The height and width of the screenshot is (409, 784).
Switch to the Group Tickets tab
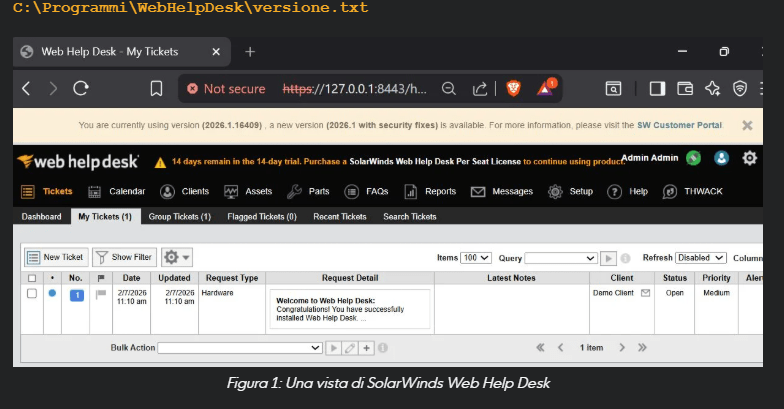tap(180, 216)
